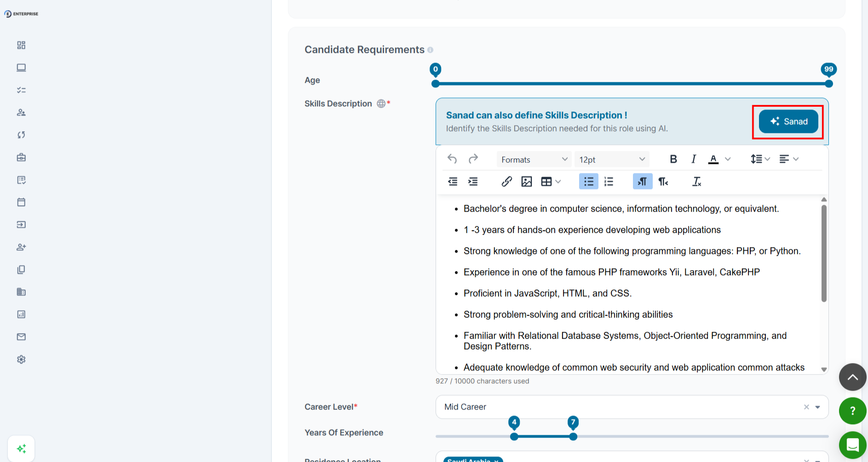Open the settings gear in sidebar
Image resolution: width=868 pixels, height=462 pixels.
click(x=21, y=359)
